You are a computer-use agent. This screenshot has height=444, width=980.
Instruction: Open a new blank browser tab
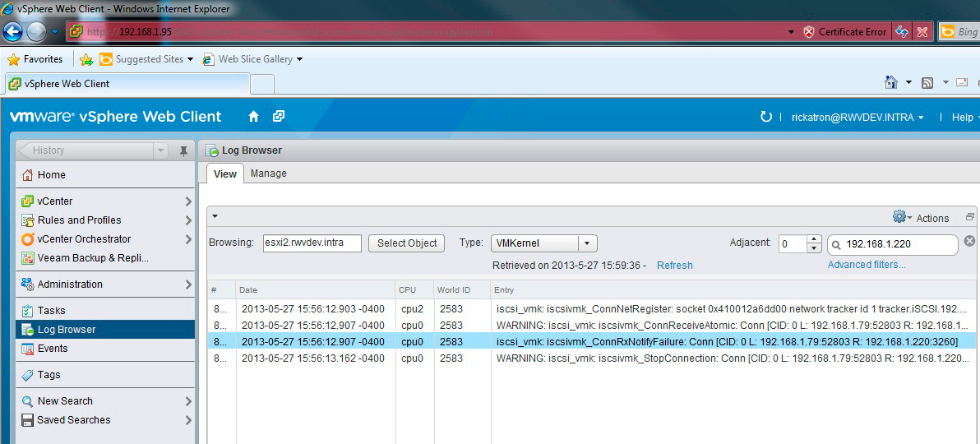[x=262, y=84]
